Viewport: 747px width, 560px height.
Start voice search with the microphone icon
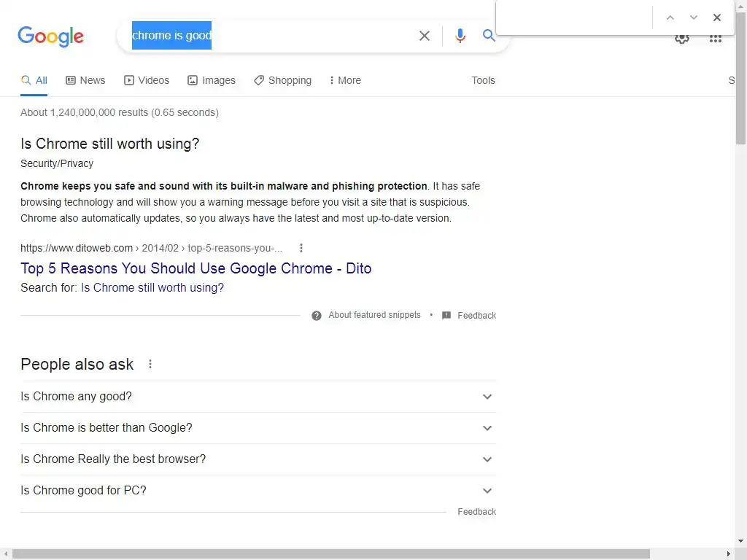(460, 36)
